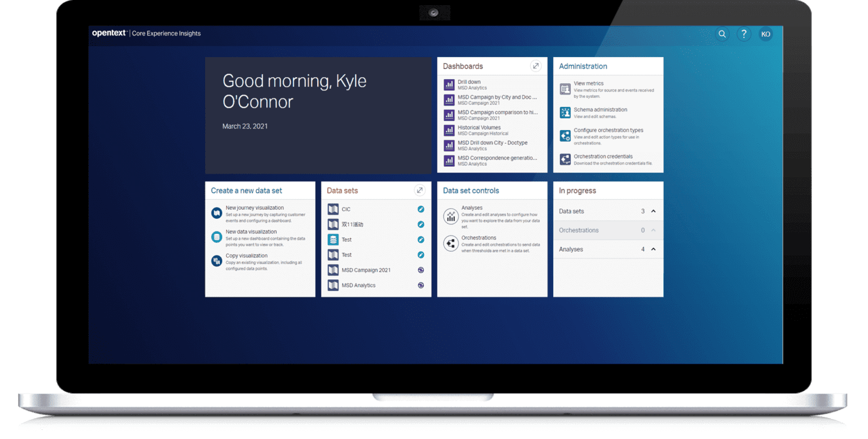Click the Orchestration credentials icon
868x439 pixels.
[565, 159]
